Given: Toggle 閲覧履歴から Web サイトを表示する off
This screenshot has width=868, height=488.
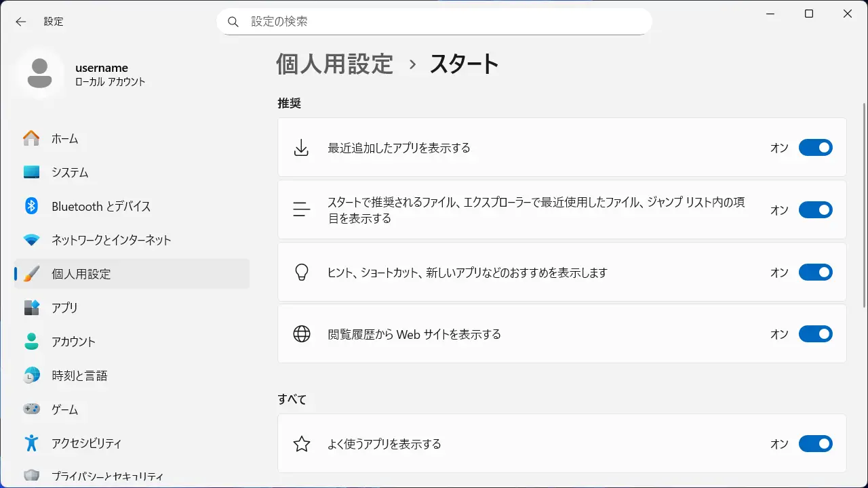Looking at the screenshot, I should coord(815,334).
